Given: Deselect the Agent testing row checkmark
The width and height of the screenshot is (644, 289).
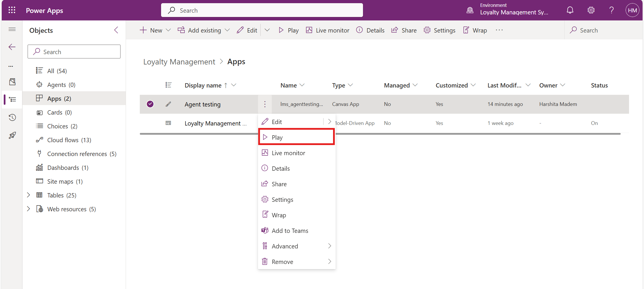Looking at the screenshot, I should tap(150, 104).
